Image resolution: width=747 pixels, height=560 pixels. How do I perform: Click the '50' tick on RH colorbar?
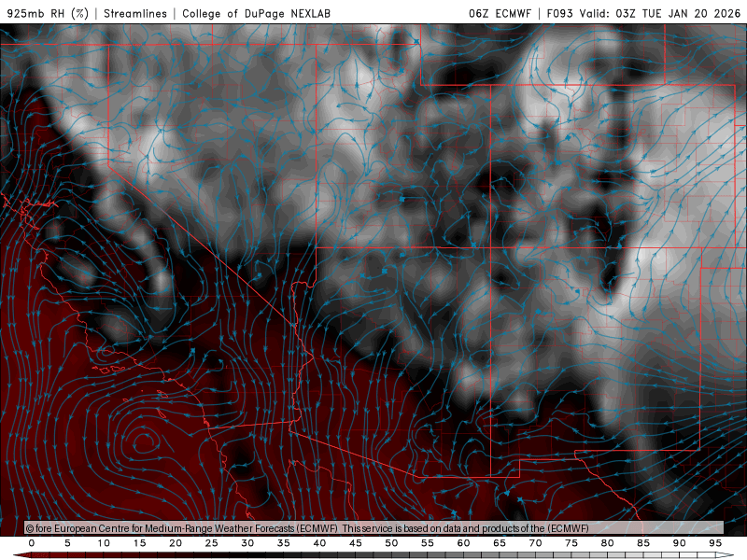point(391,543)
